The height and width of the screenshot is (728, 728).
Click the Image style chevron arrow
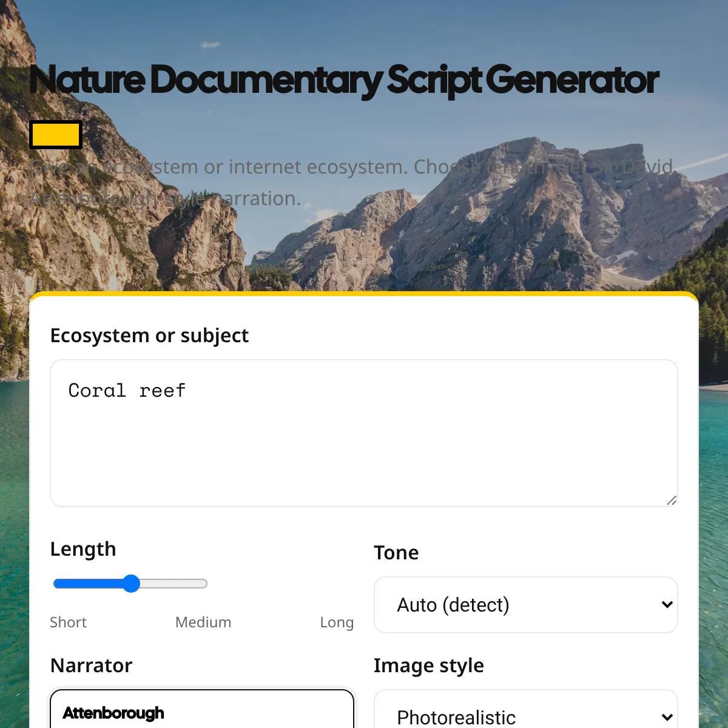[x=667, y=717]
